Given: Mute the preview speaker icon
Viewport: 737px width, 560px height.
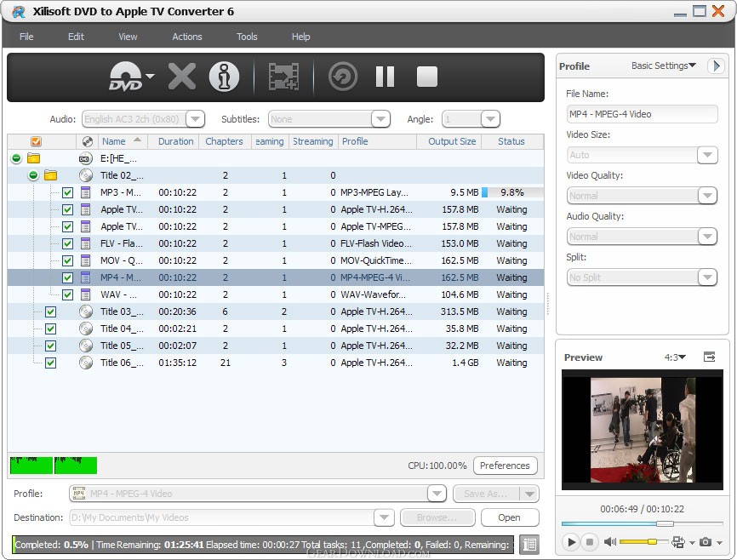Looking at the screenshot, I should (609, 542).
